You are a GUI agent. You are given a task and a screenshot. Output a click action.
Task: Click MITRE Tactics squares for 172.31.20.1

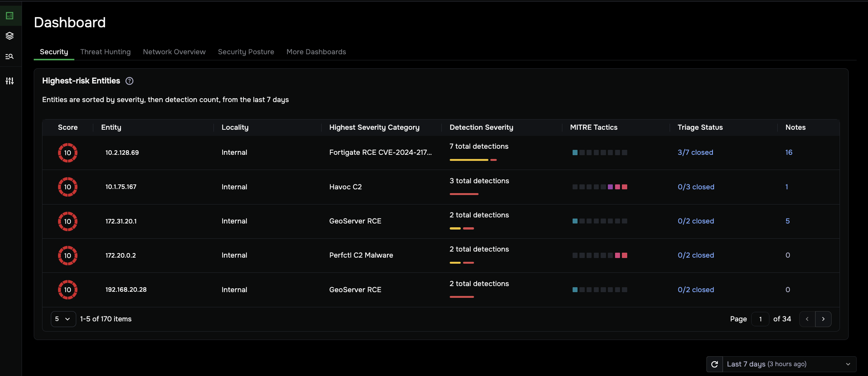click(x=600, y=221)
